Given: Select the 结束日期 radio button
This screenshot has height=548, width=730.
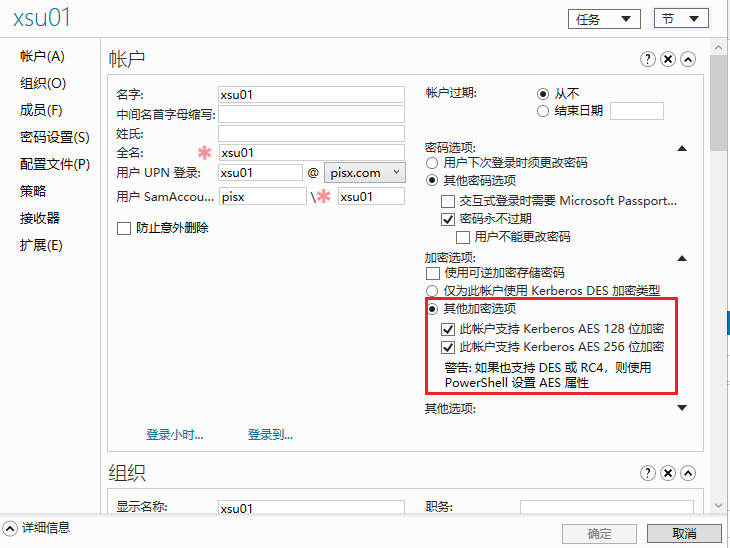Looking at the screenshot, I should point(543,111).
